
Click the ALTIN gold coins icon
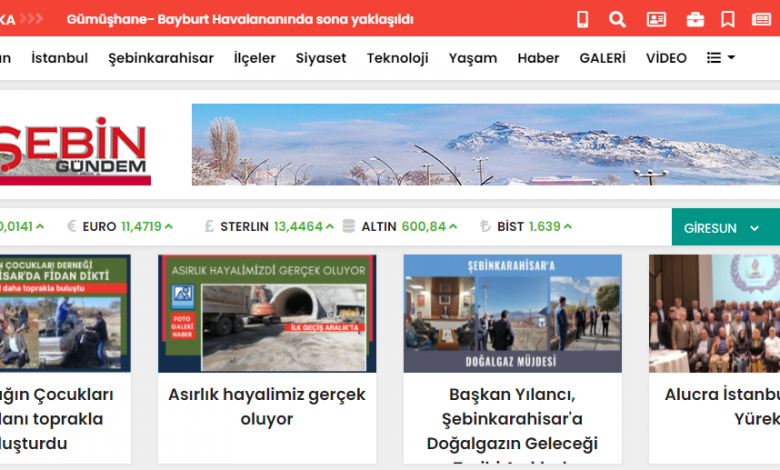(348, 226)
